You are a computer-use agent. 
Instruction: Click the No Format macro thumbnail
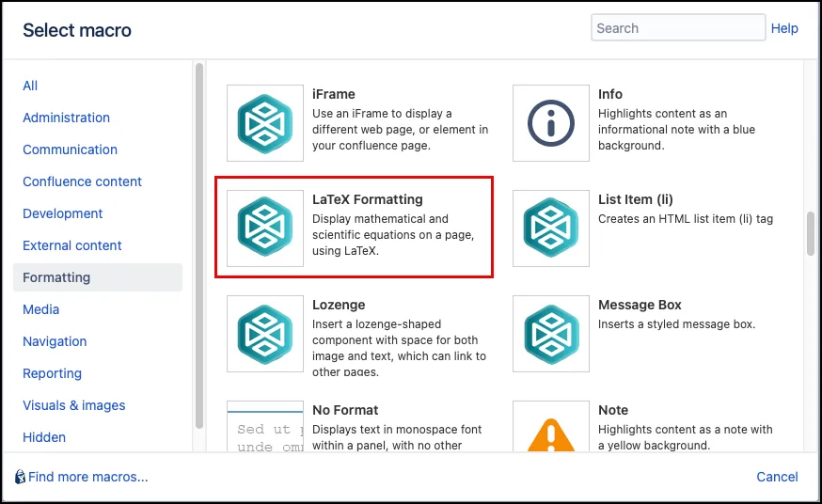tap(264, 427)
